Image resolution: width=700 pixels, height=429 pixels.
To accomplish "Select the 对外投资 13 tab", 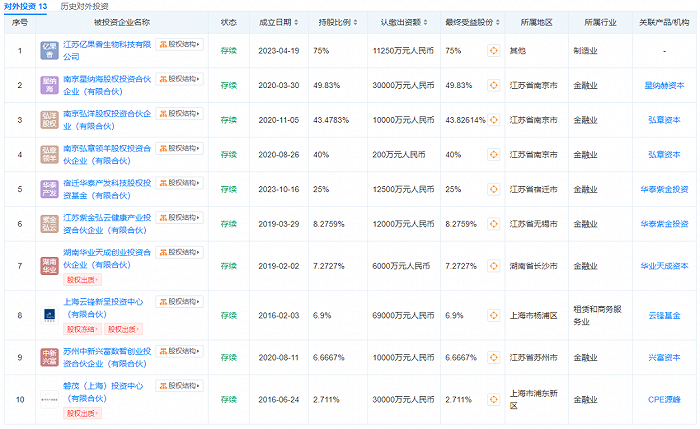I will (x=25, y=6).
